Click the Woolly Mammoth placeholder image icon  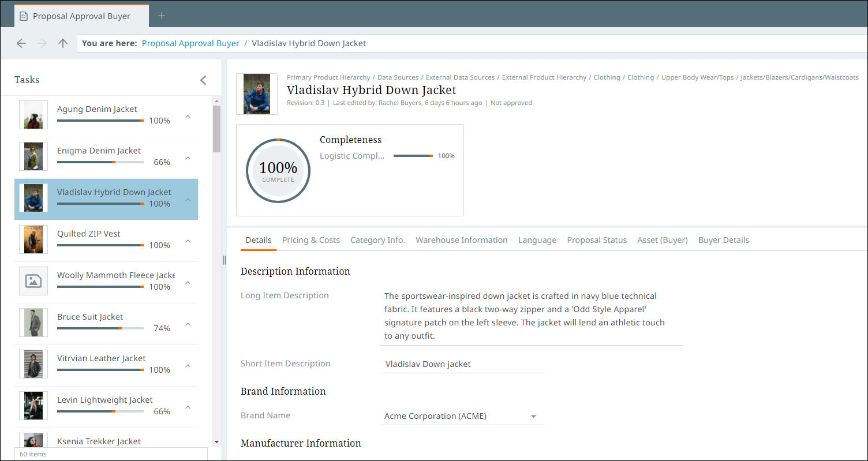click(x=33, y=281)
